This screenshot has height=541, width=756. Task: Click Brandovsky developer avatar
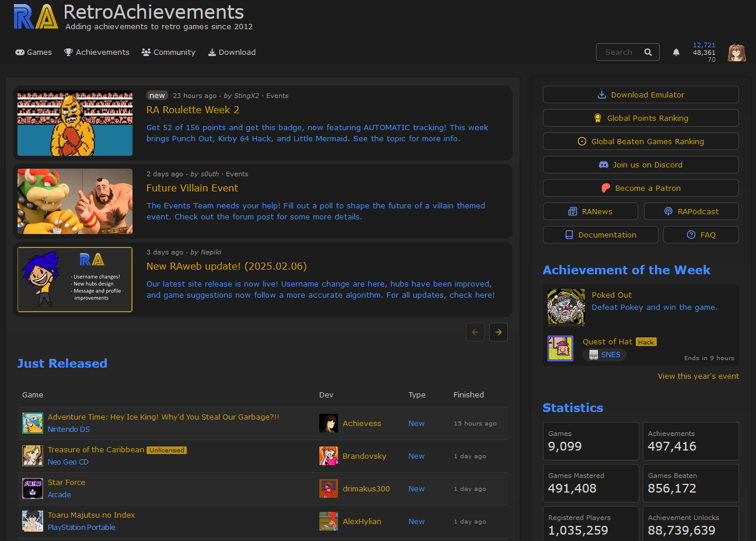click(x=328, y=456)
